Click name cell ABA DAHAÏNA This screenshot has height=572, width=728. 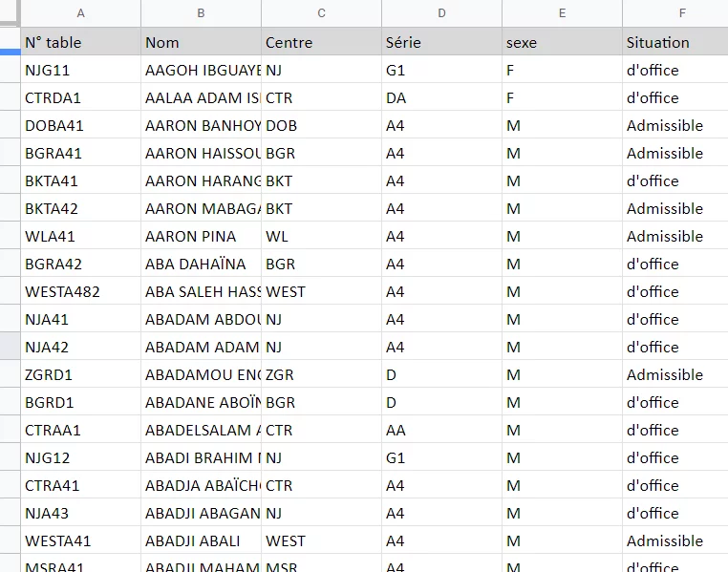(201, 264)
